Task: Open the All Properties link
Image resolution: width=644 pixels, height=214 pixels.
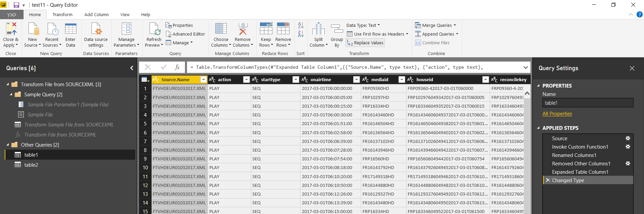Action: (x=557, y=114)
